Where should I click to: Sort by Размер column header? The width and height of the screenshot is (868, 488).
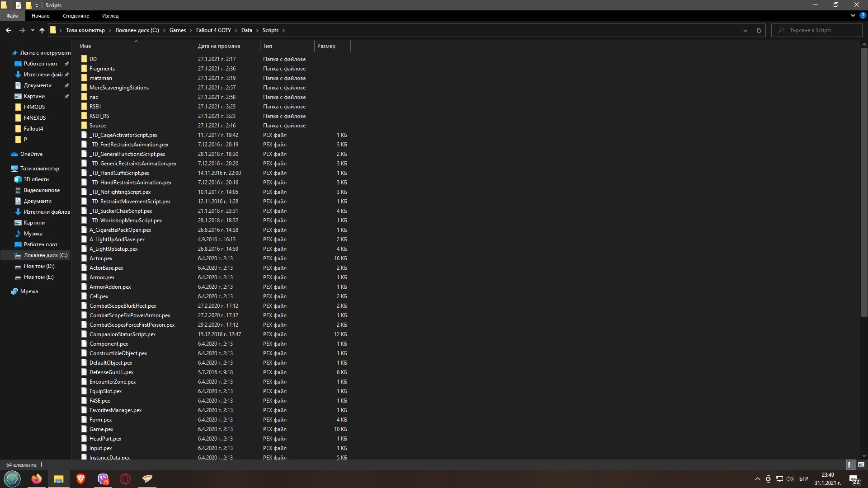332,46
